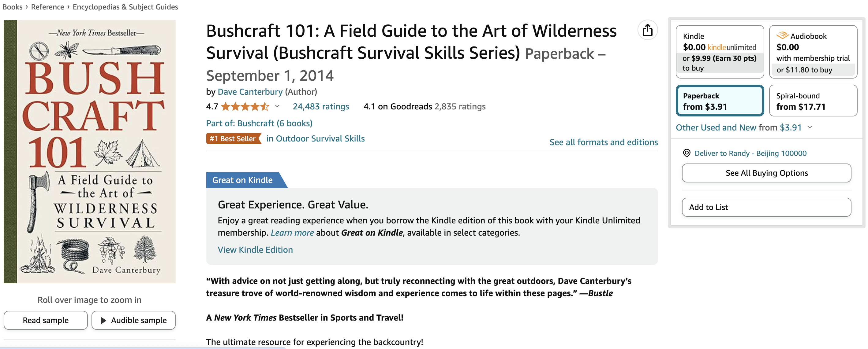
Task: Click the share icon beside the title
Action: [647, 30]
